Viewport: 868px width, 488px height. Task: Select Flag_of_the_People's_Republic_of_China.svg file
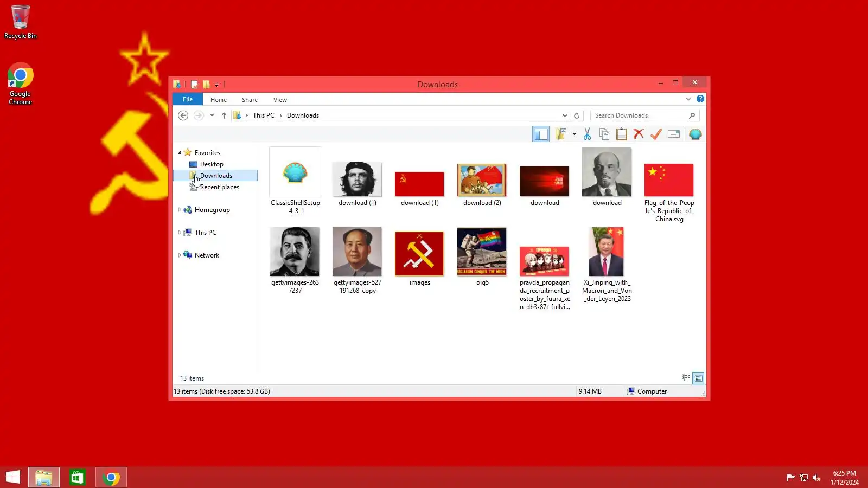pos(669,192)
